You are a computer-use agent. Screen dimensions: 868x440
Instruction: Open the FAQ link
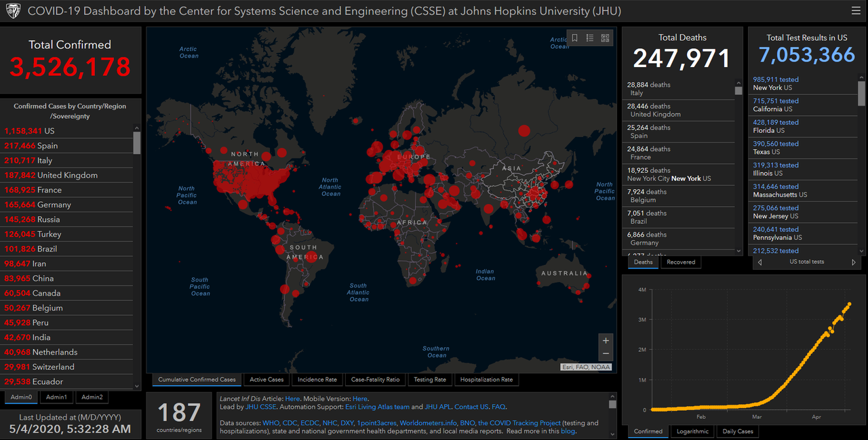498,407
